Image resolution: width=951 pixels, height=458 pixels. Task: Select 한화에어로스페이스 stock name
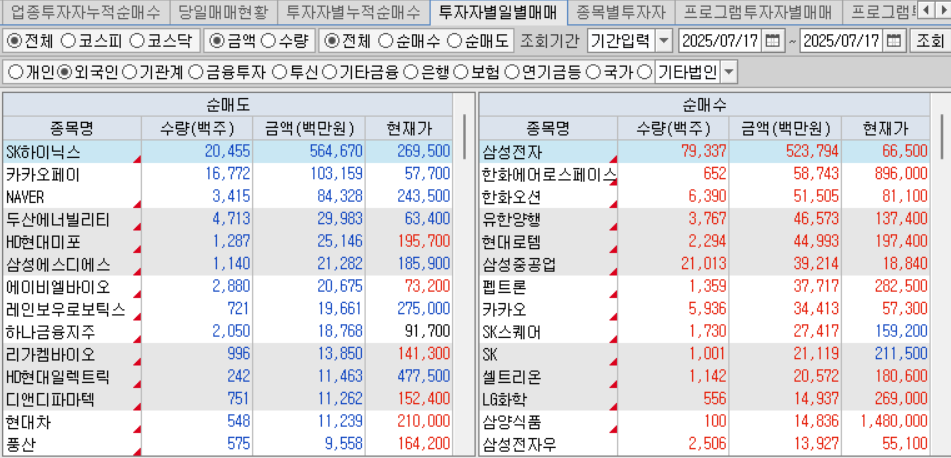549,175
